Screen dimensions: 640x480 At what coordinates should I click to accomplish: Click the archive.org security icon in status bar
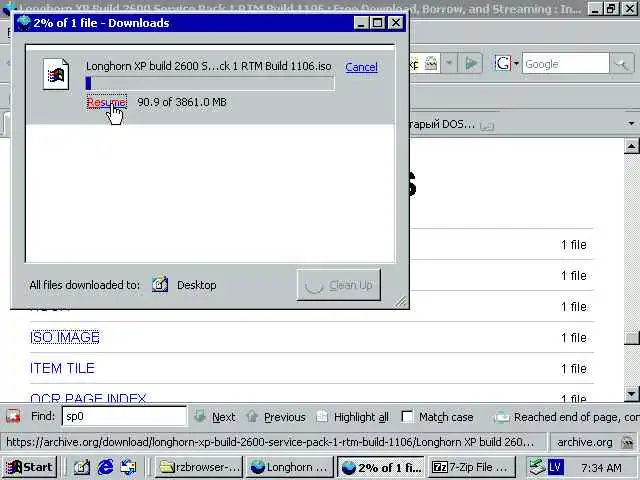(626, 442)
